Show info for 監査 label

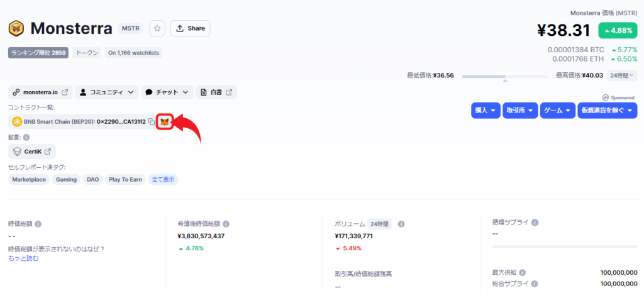(x=26, y=137)
